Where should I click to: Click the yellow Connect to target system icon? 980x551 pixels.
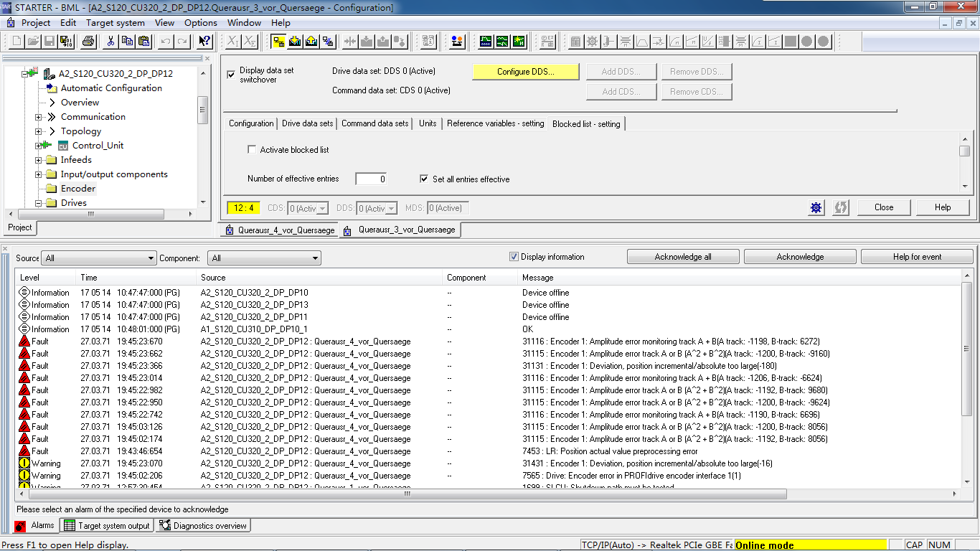pos(278,41)
